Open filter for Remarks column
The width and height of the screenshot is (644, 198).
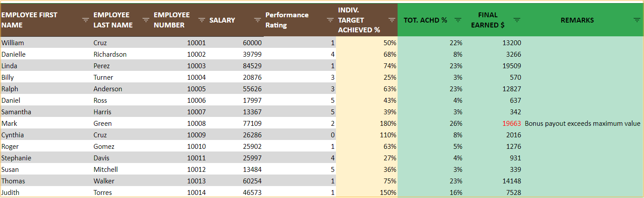[637, 20]
